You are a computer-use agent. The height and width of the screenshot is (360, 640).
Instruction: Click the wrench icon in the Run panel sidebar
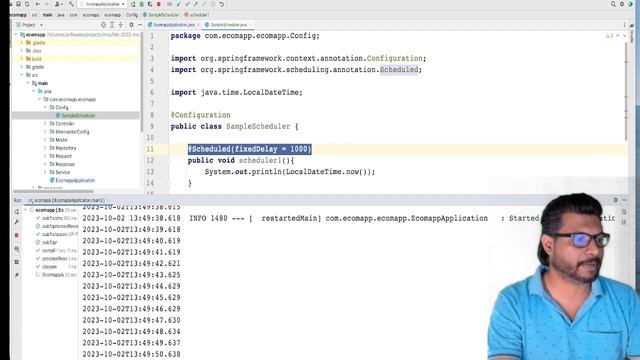coord(17,222)
